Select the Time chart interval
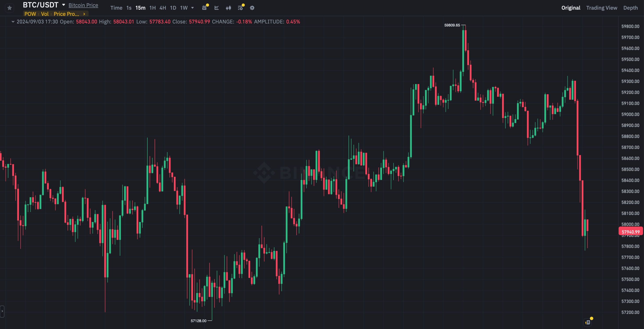The image size is (644, 329). point(116,8)
